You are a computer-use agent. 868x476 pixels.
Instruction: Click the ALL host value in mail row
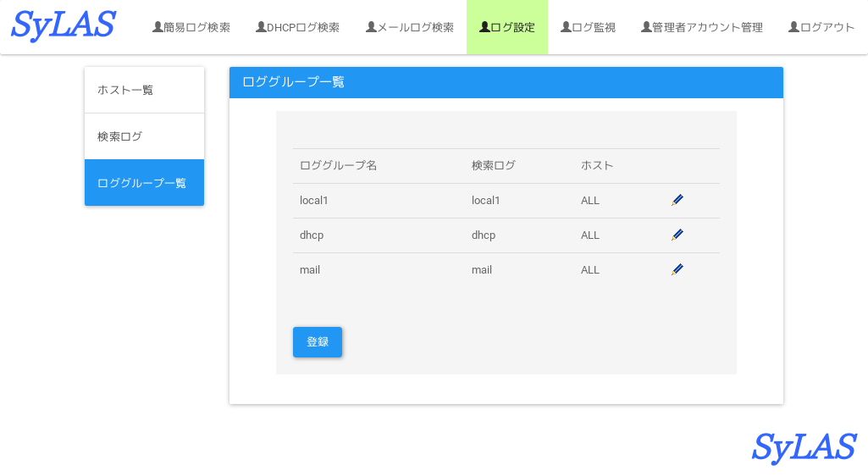(590, 270)
